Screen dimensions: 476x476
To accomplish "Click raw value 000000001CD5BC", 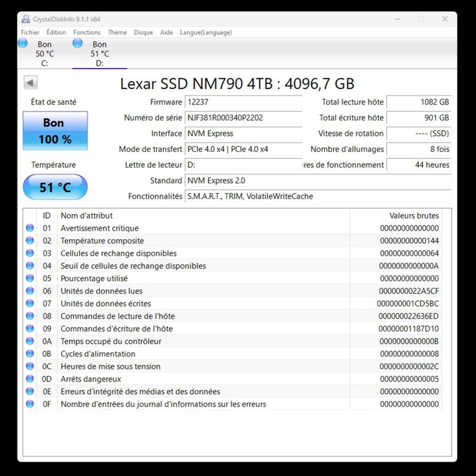I will pyautogui.click(x=408, y=304).
